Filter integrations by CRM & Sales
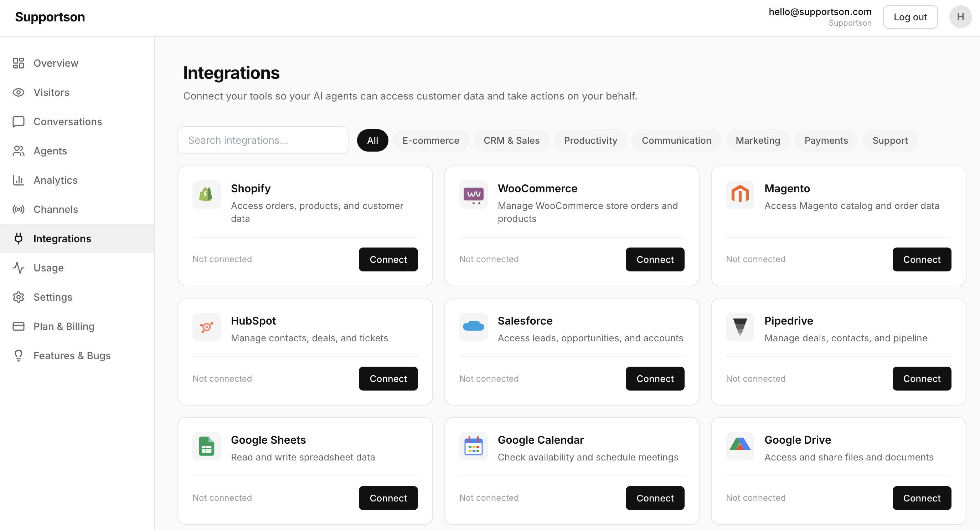Screen dimensions: 980x530 point(511,141)
